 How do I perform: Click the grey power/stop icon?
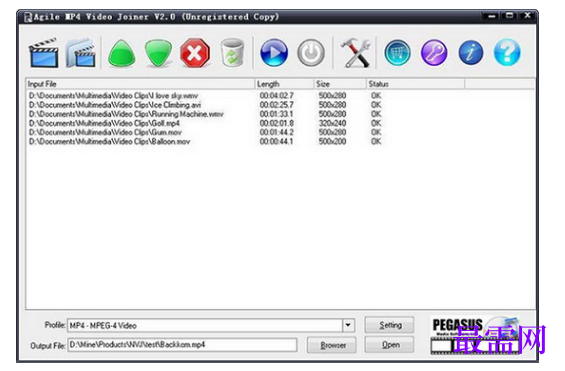pyautogui.click(x=311, y=53)
